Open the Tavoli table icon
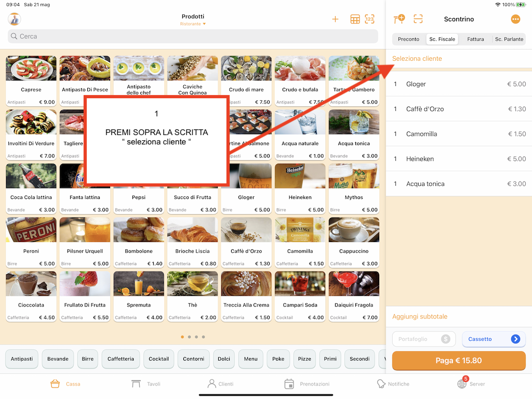532x399 pixels. (136, 384)
